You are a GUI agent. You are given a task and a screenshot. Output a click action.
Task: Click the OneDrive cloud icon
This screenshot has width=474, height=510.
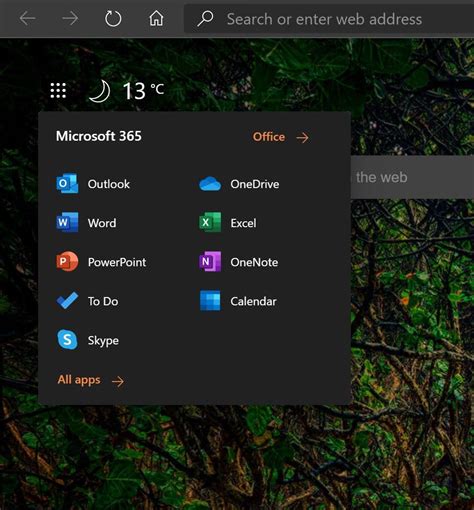[210, 184]
